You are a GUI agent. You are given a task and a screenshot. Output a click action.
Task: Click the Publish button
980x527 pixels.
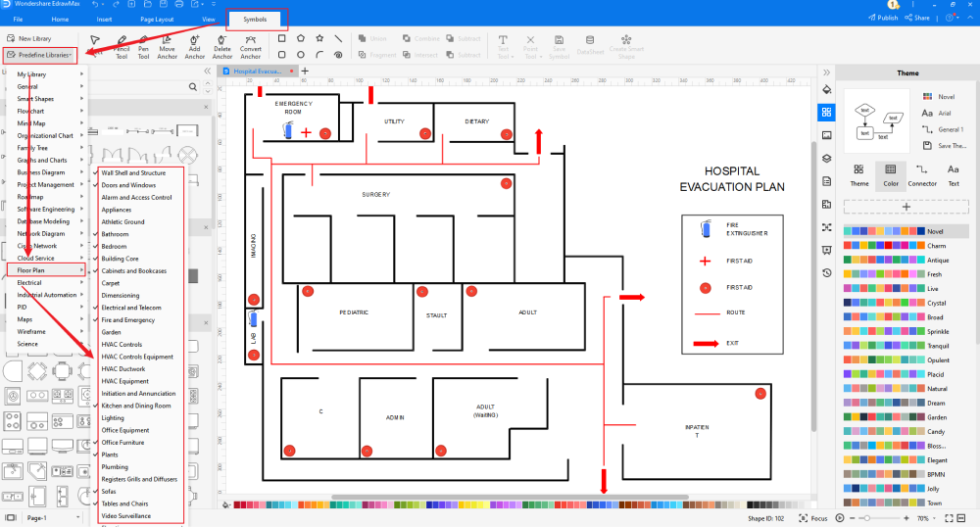(883, 18)
